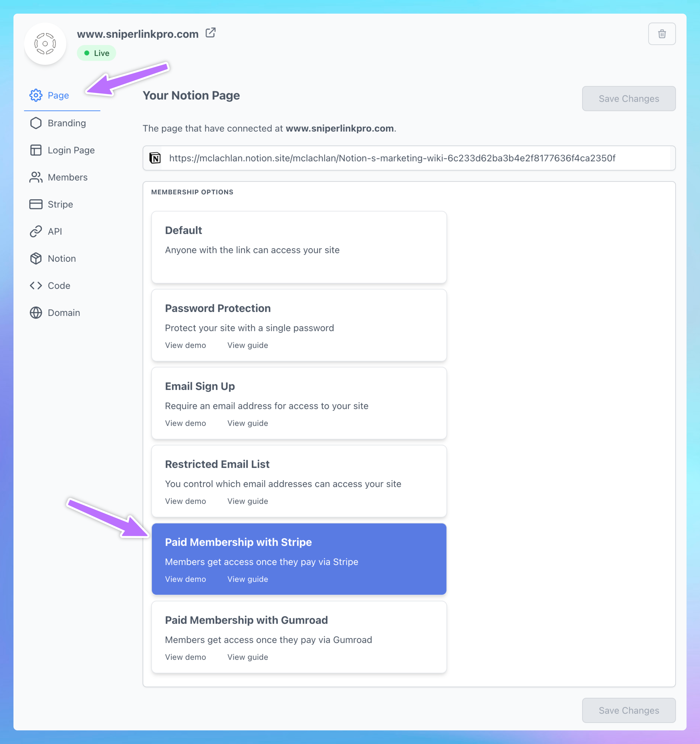This screenshot has height=744, width=700.
Task: Click the API chain link icon
Action: 36,231
